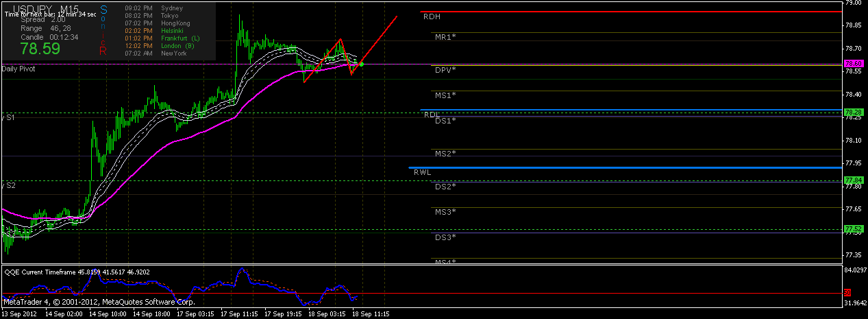Screen dimensions: 868x319
Task: Click the 77.65 price scale value
Action: click(854, 209)
